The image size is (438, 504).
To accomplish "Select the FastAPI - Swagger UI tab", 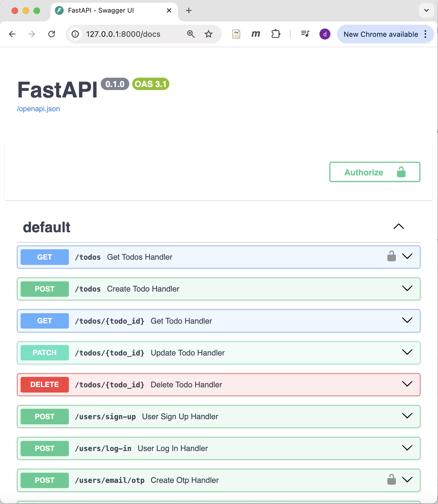I will 114,11.
